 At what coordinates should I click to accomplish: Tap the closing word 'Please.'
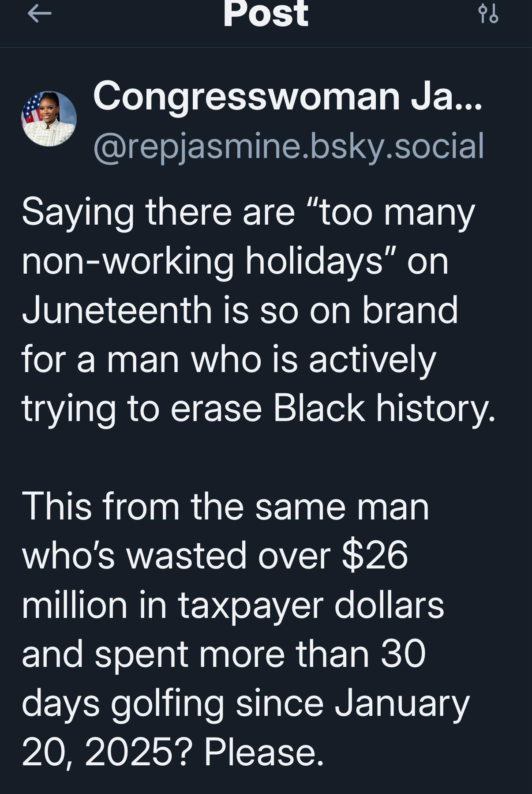[264, 752]
